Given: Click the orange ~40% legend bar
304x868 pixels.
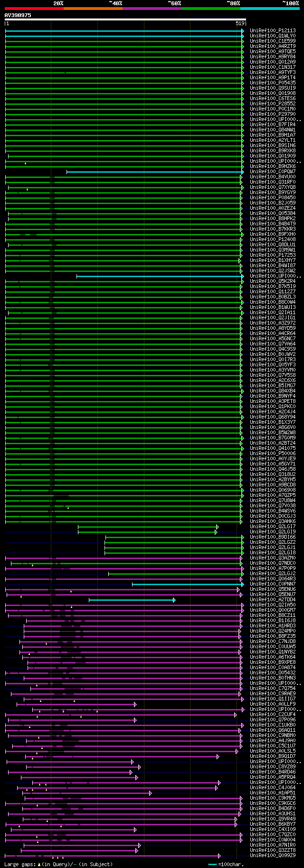Looking at the screenshot, I should click(x=93, y=8).
